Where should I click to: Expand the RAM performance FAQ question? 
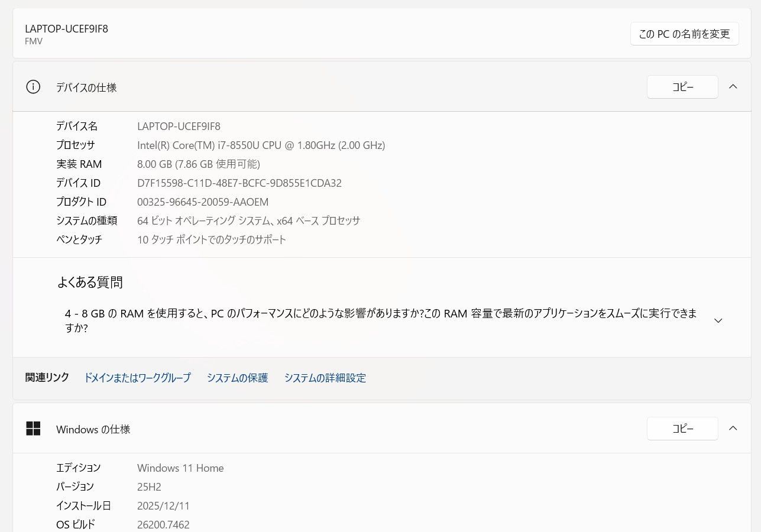click(x=718, y=320)
